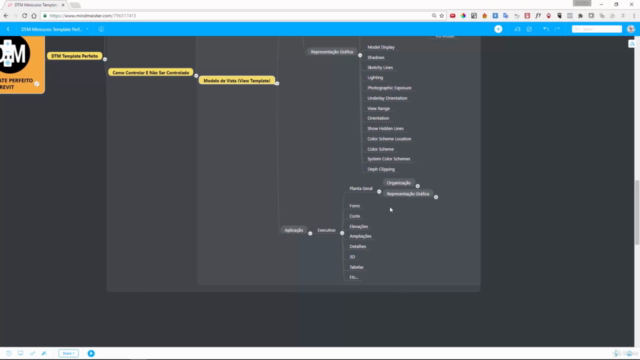Reload the browser page
The height and width of the screenshot is (360, 640).
(24, 16)
